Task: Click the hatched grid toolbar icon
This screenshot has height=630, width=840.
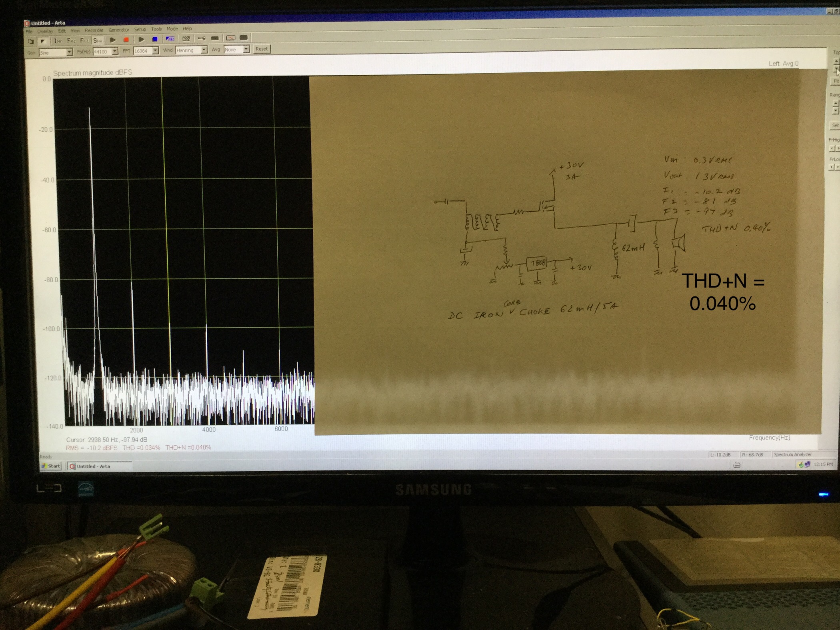Action: pyautogui.click(x=186, y=39)
